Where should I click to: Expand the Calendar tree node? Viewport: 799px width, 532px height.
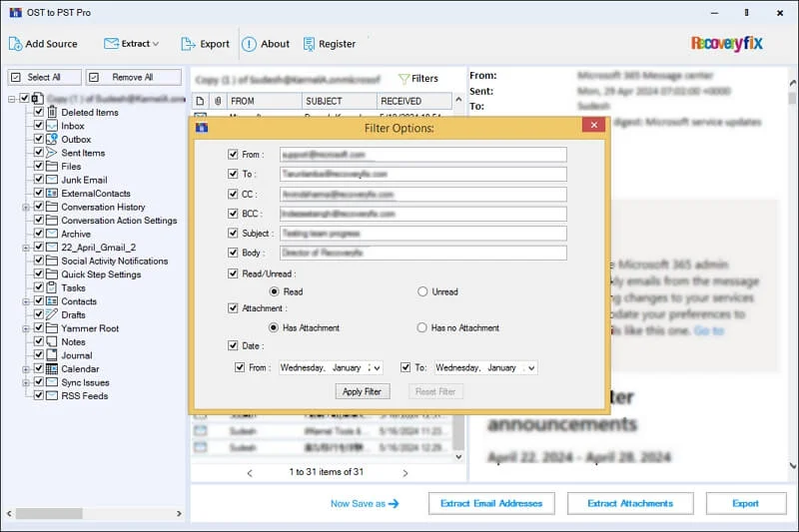26,369
